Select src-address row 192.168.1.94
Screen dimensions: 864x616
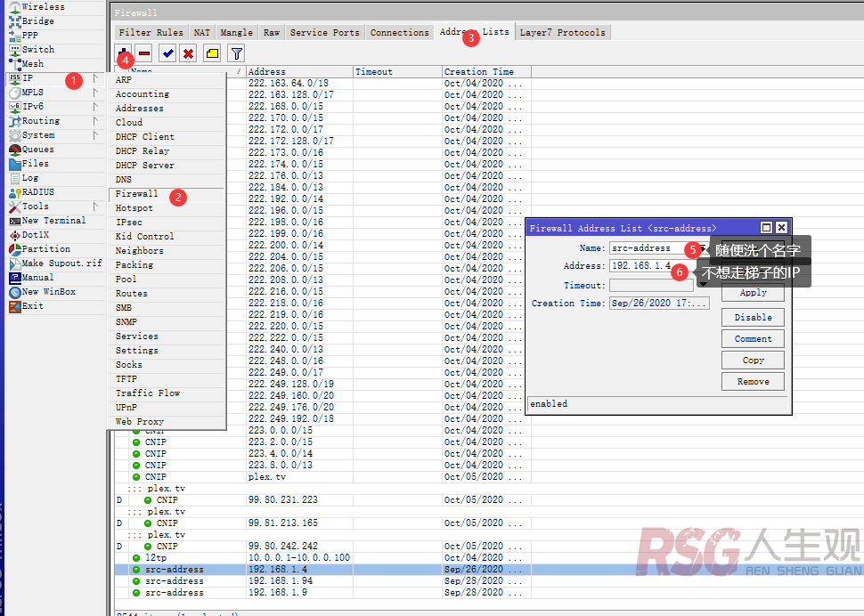[x=323, y=580]
